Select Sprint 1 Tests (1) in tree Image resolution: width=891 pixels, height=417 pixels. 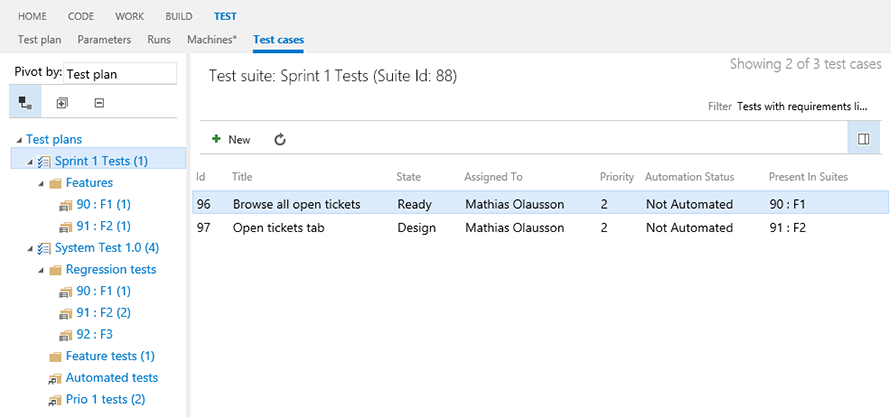point(101,161)
